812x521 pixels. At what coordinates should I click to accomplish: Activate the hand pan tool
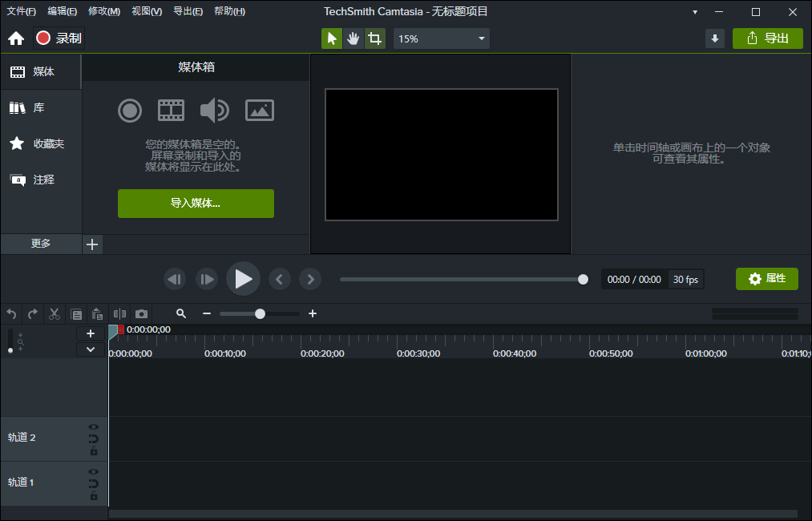[353, 38]
